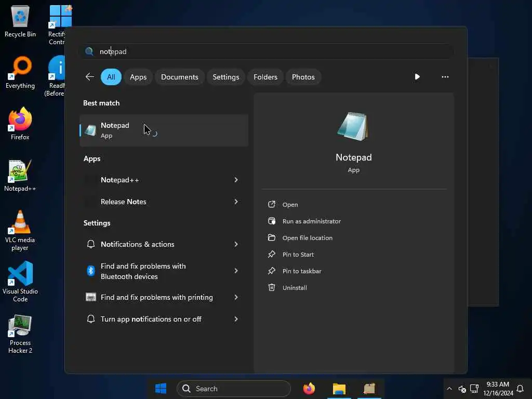Viewport: 532px width, 399px height.
Task: Click Turn app notifications on or off
Action: [151, 320]
